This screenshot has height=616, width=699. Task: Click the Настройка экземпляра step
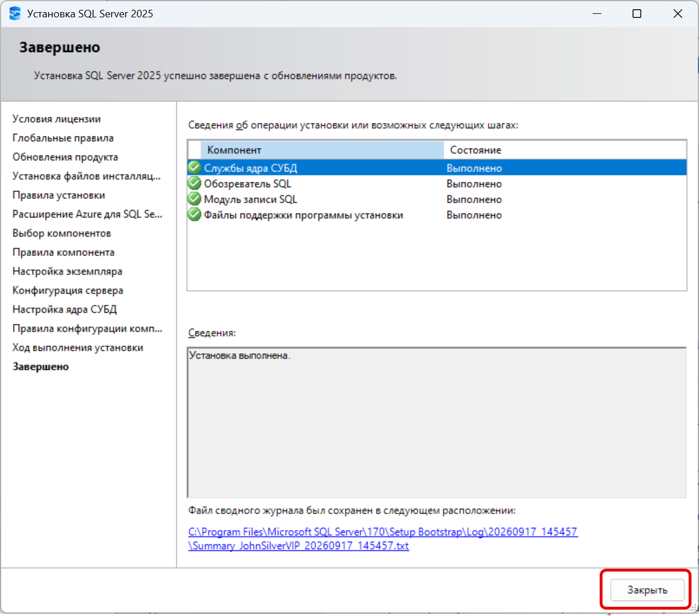68,271
